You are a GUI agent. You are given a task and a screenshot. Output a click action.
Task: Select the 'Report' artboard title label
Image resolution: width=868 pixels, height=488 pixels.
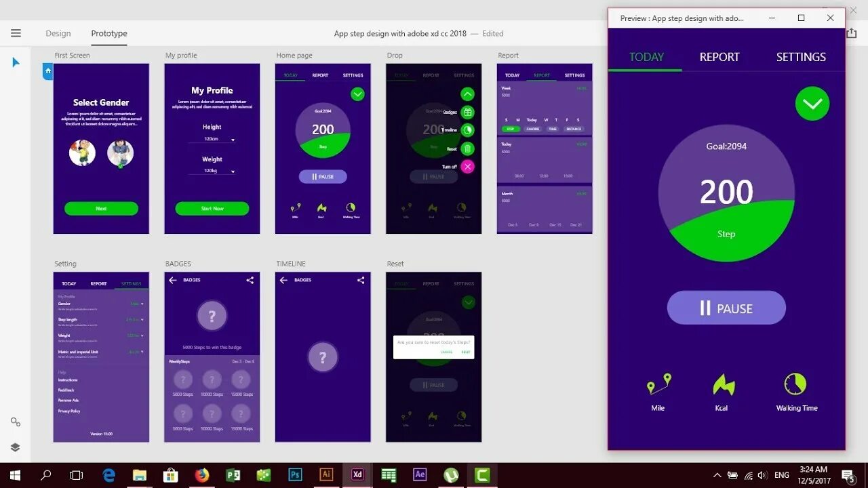[508, 56]
